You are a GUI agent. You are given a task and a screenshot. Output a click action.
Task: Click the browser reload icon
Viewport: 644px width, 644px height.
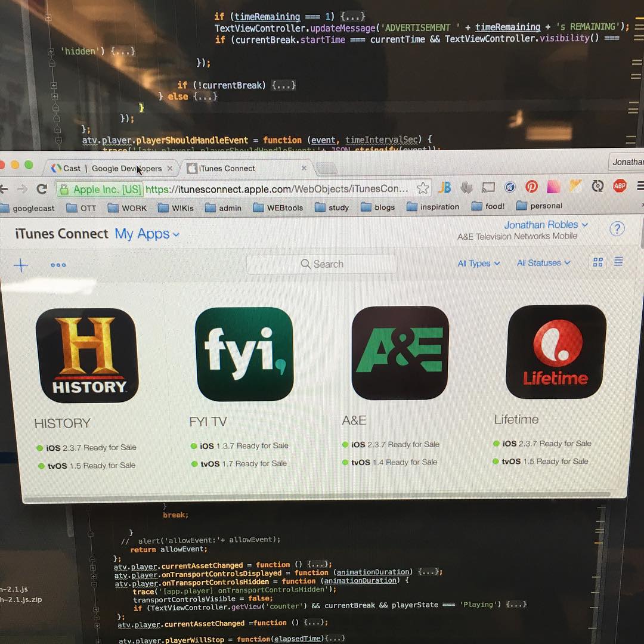point(42,189)
